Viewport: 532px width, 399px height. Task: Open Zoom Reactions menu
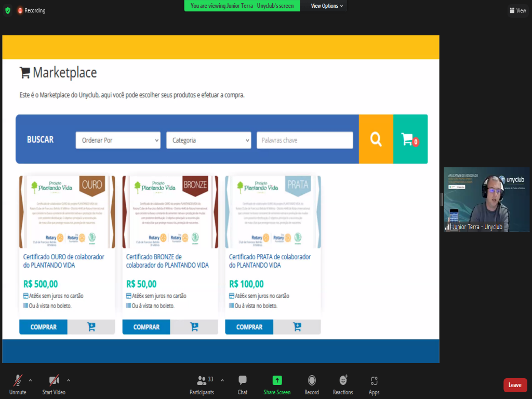(x=343, y=385)
